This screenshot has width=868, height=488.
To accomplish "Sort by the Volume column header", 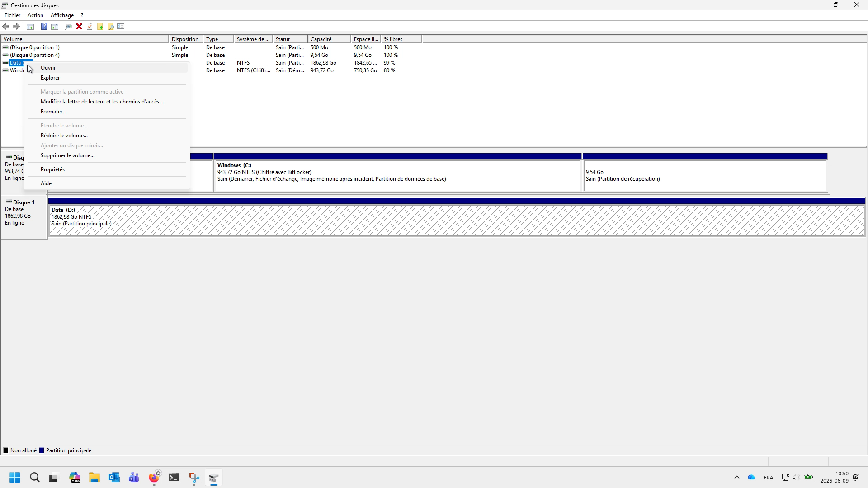I will [x=85, y=39].
